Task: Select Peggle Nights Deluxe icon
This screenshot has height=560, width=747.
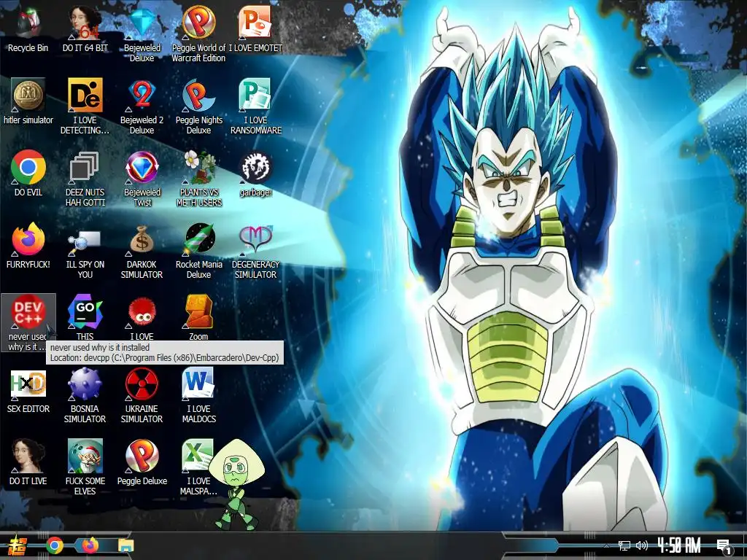Action: tap(198, 96)
